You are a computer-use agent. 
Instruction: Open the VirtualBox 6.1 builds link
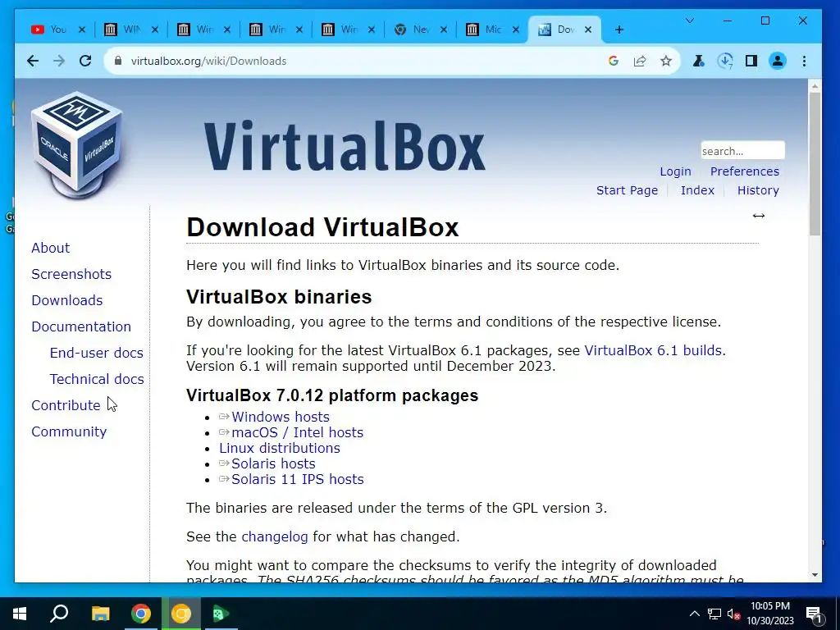(x=653, y=350)
